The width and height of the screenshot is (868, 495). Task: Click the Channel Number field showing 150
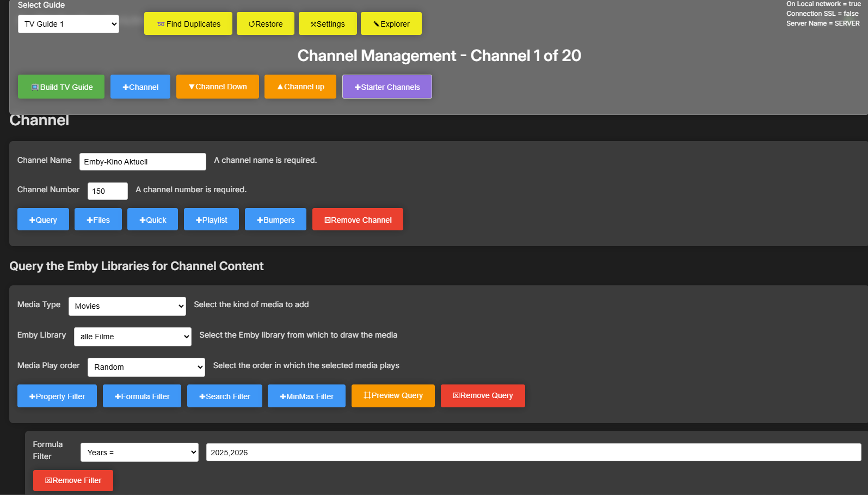click(x=108, y=191)
